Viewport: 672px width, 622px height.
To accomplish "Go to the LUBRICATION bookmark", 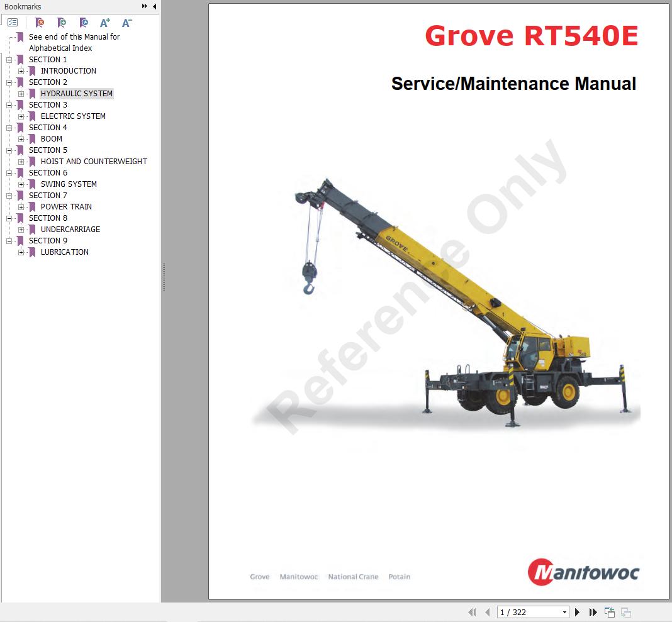I will coord(65,252).
